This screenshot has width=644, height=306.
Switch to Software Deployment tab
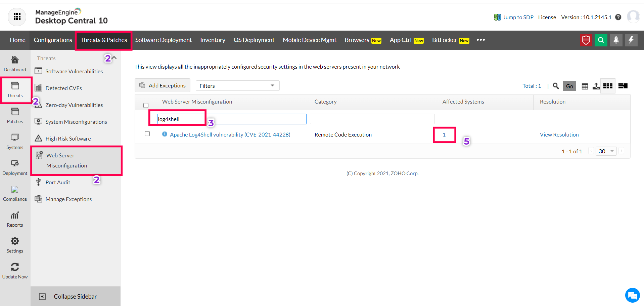click(x=164, y=40)
